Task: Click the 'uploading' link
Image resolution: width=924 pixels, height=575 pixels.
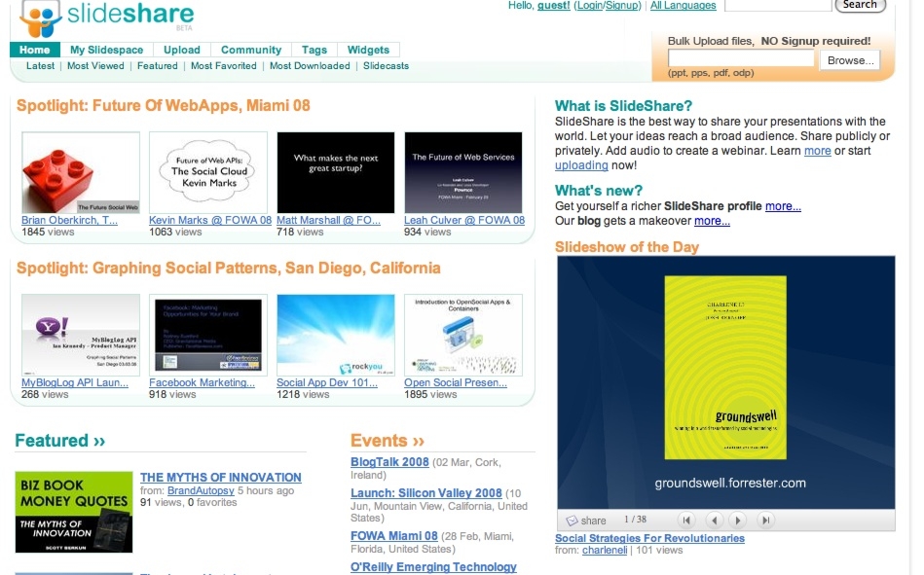Action: coord(581,165)
